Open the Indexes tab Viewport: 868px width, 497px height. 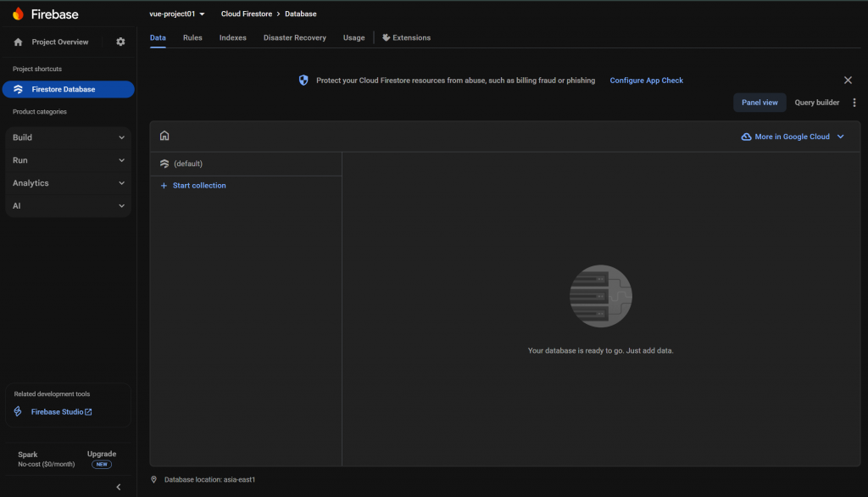[x=232, y=37]
